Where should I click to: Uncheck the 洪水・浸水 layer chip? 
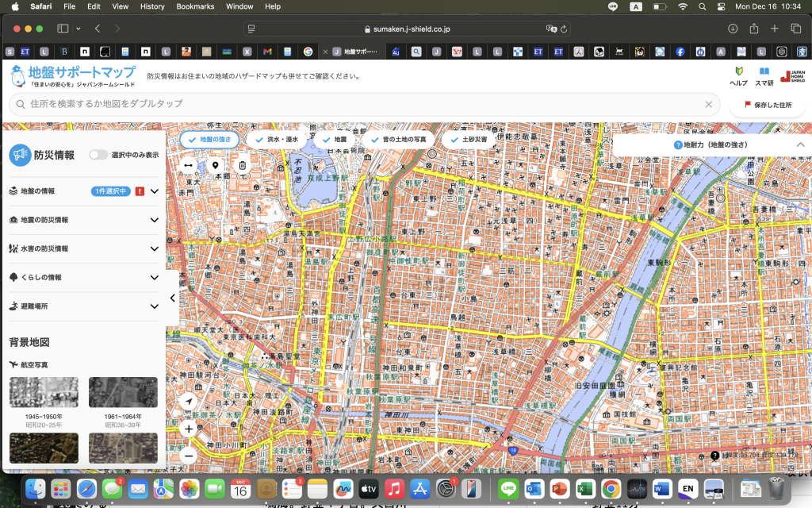tap(274, 139)
